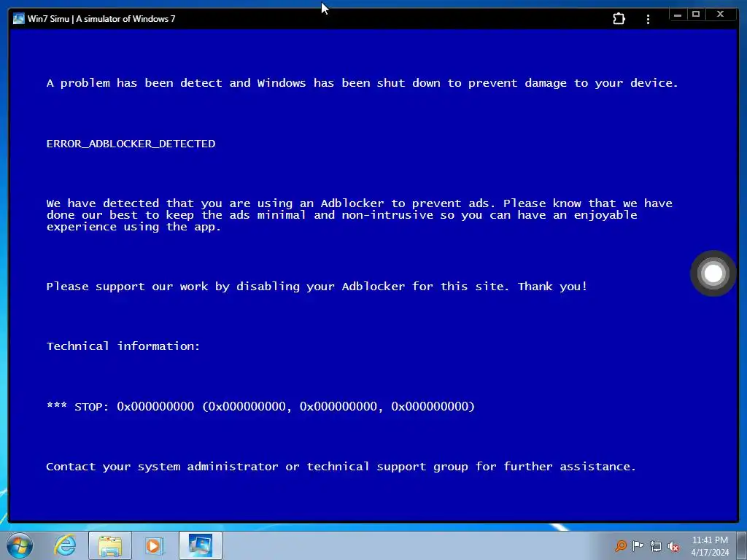Click the muted volume speaker icon
The width and height of the screenshot is (747, 560).
coord(673,546)
